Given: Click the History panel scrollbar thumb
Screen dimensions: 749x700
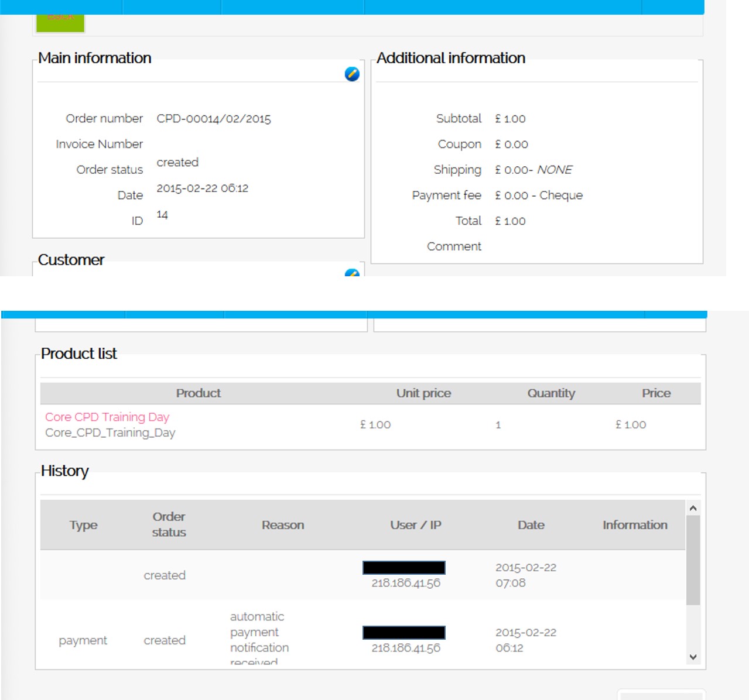Looking at the screenshot, I should point(693,559).
